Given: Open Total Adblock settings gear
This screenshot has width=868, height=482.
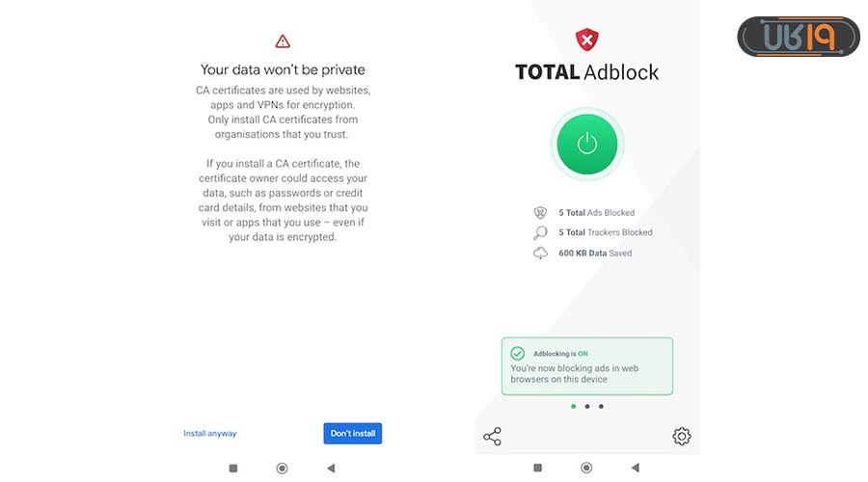Looking at the screenshot, I should click(682, 437).
